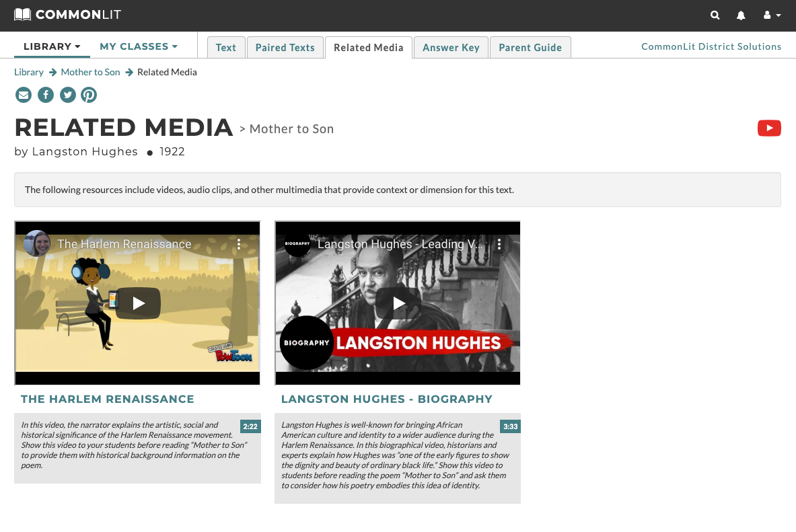Share page via email icon
The height and width of the screenshot is (532, 796).
[x=24, y=95]
